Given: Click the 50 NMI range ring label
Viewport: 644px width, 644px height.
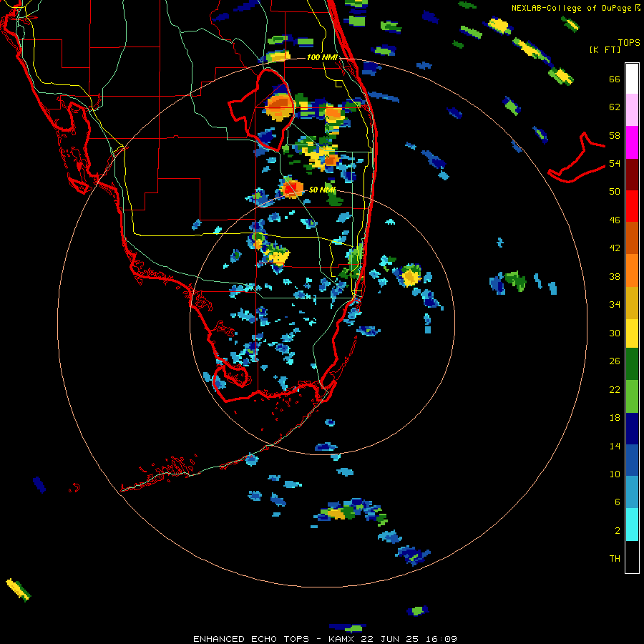Looking at the screenshot, I should pos(322,190).
